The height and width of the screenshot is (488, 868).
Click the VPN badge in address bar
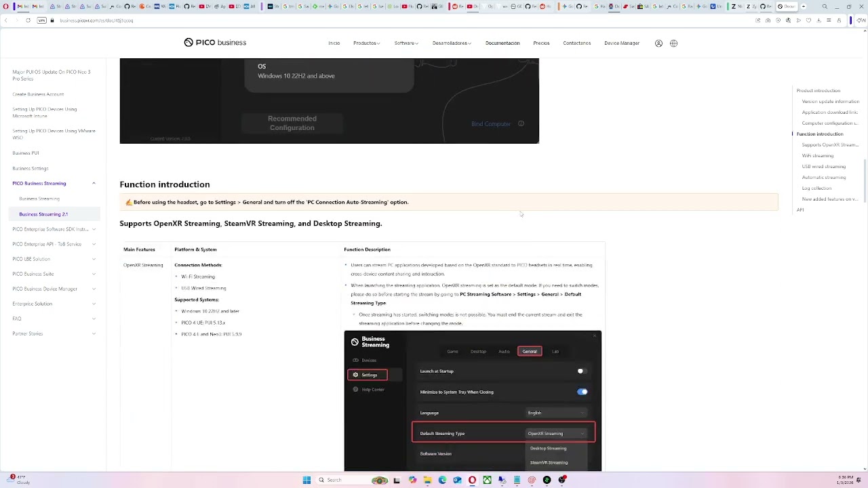click(x=41, y=20)
